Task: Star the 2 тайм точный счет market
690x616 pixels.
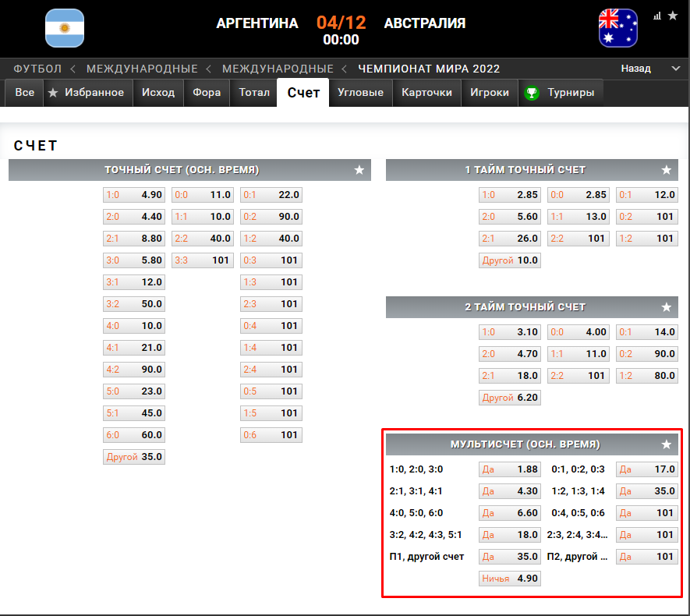Action: tap(666, 307)
